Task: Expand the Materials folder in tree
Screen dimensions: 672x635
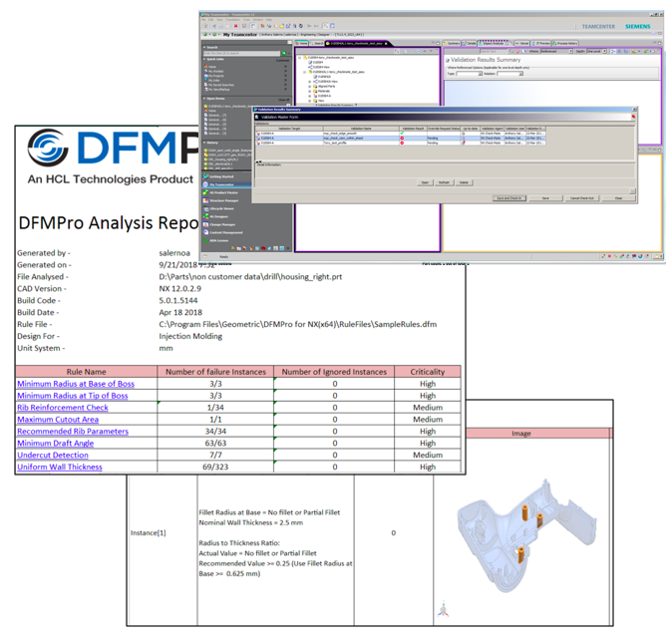Action: 310,91
